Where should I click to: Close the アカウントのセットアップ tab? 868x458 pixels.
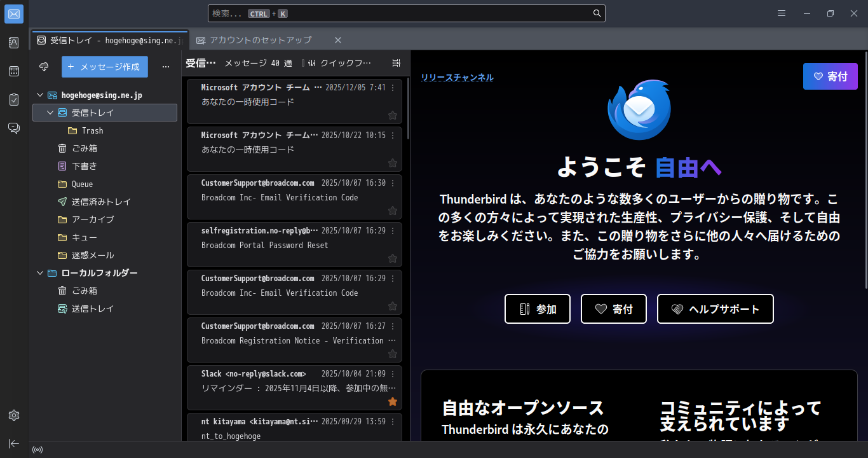point(338,40)
